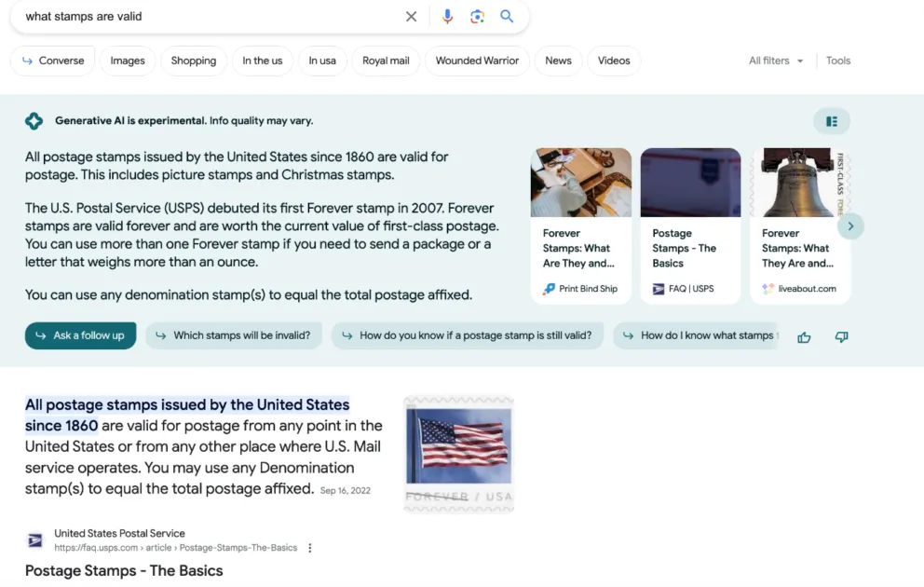Expand the All filters dropdown
Viewport: 924px width, 587px height.
click(775, 61)
